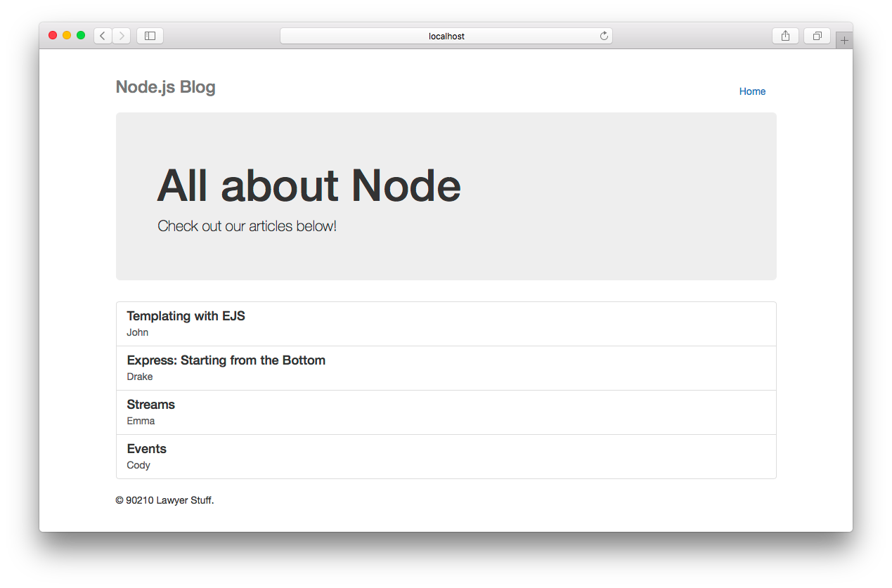Show all tabs overview icon
Screen dimensions: 892x588
[817, 36]
